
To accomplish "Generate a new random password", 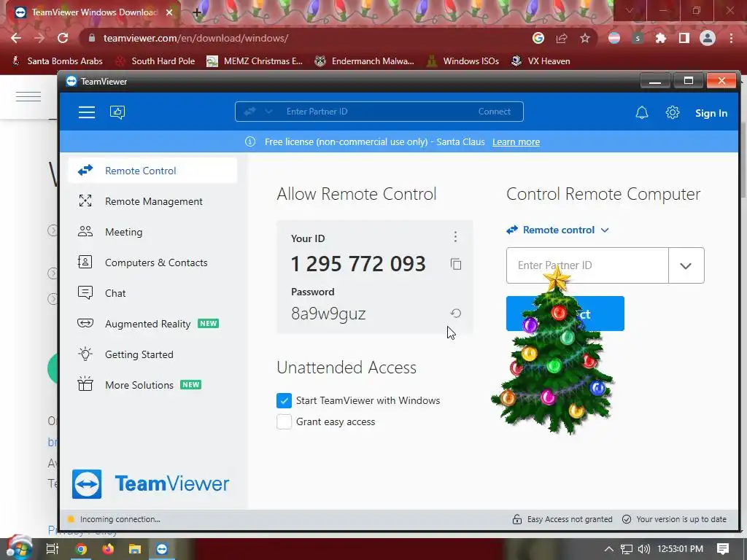I will coord(456,313).
